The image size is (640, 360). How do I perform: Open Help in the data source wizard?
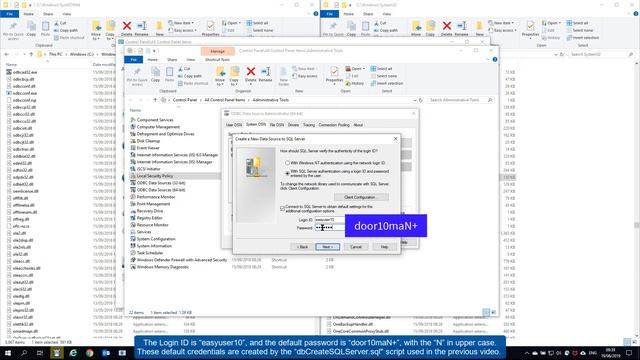point(384,247)
